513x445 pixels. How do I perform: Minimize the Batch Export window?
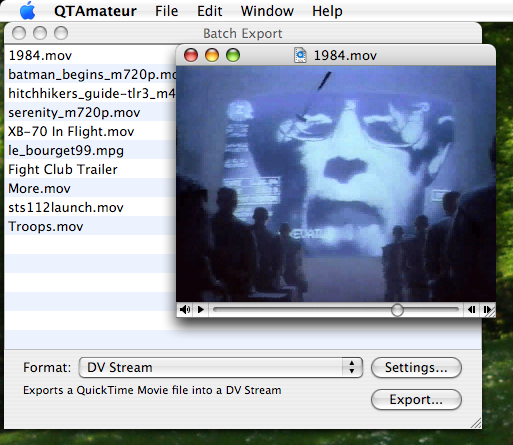[x=40, y=33]
